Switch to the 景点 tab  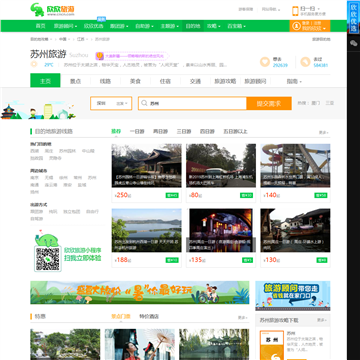pos(75,81)
